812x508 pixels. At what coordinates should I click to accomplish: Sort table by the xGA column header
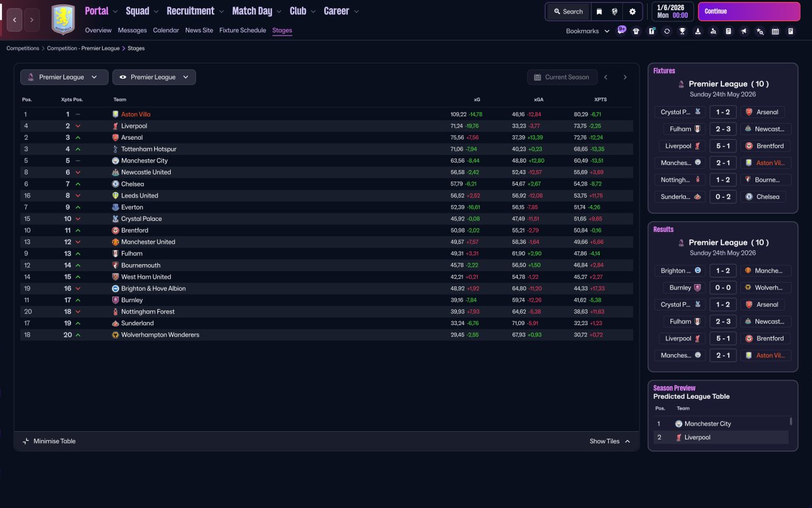539,100
